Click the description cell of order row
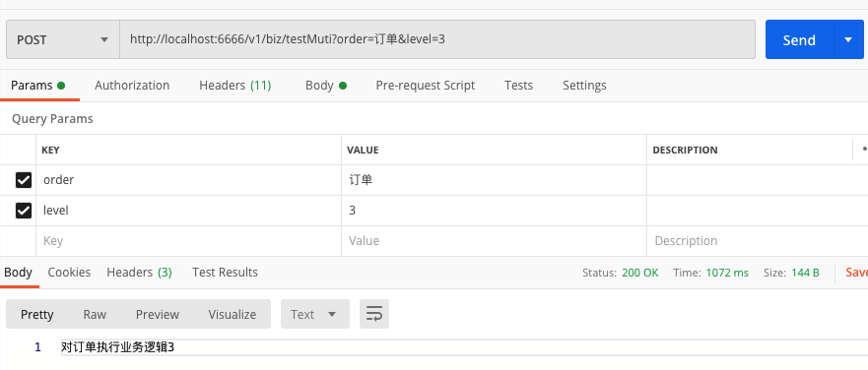This screenshot has height=370, width=868. (x=758, y=180)
